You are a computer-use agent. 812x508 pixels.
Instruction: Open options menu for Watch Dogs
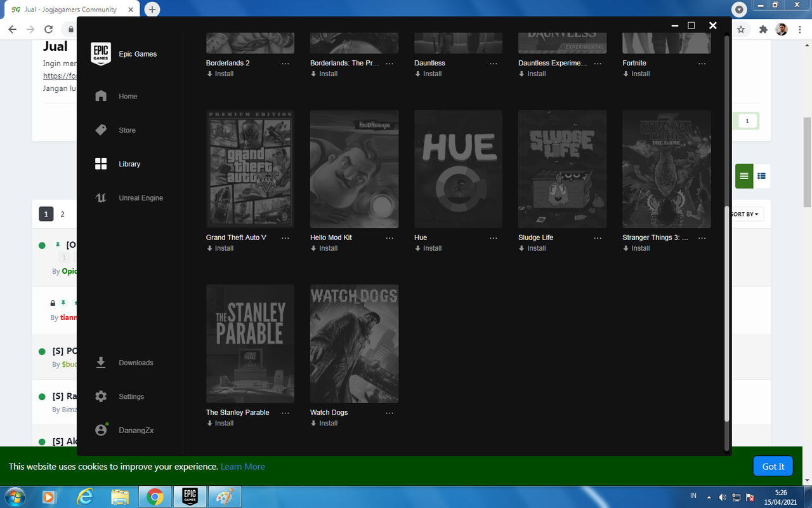(390, 413)
